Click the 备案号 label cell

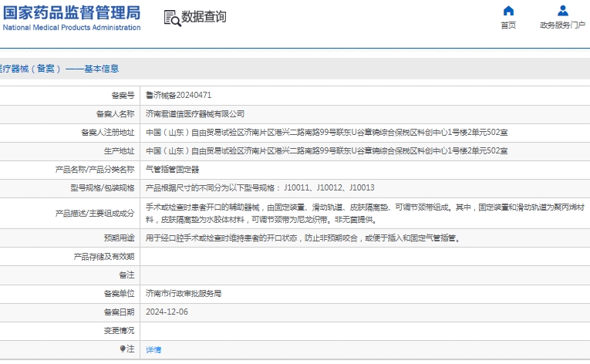[x=123, y=95]
